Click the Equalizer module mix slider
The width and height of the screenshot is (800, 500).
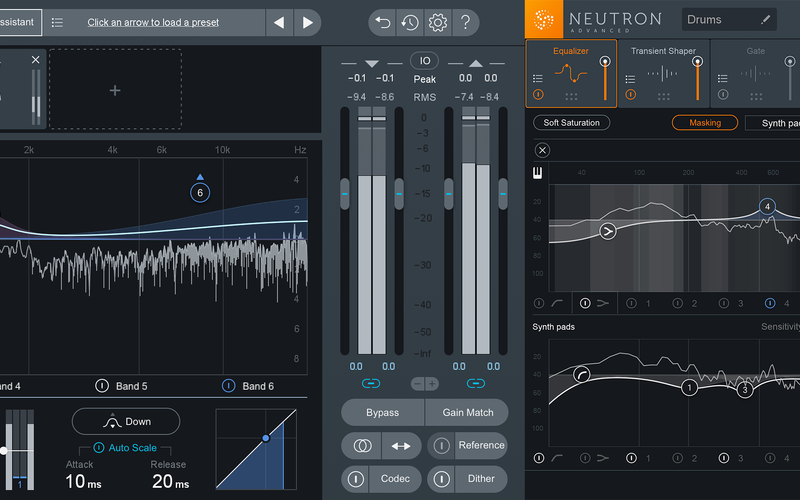[605, 78]
